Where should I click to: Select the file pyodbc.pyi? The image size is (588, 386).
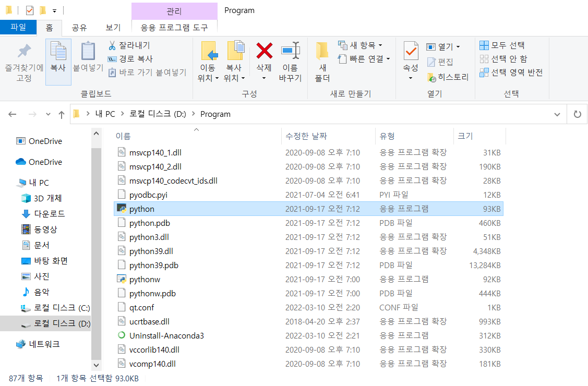pos(149,195)
